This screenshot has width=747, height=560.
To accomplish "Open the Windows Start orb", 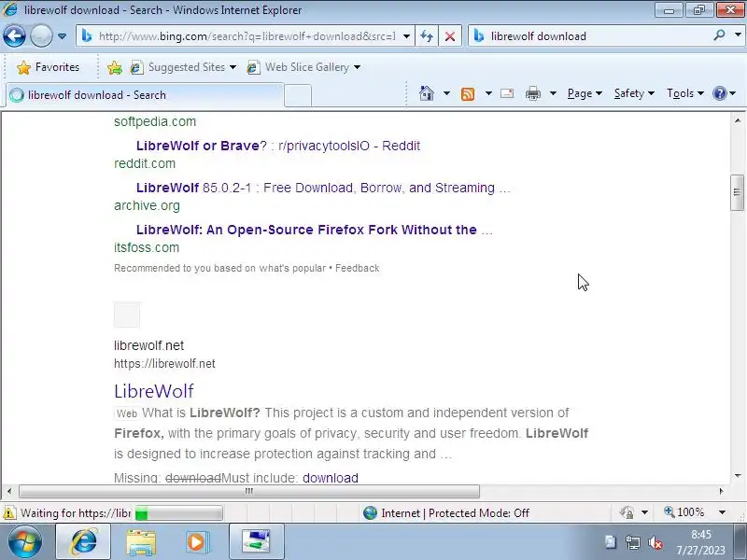I will 24,542.
